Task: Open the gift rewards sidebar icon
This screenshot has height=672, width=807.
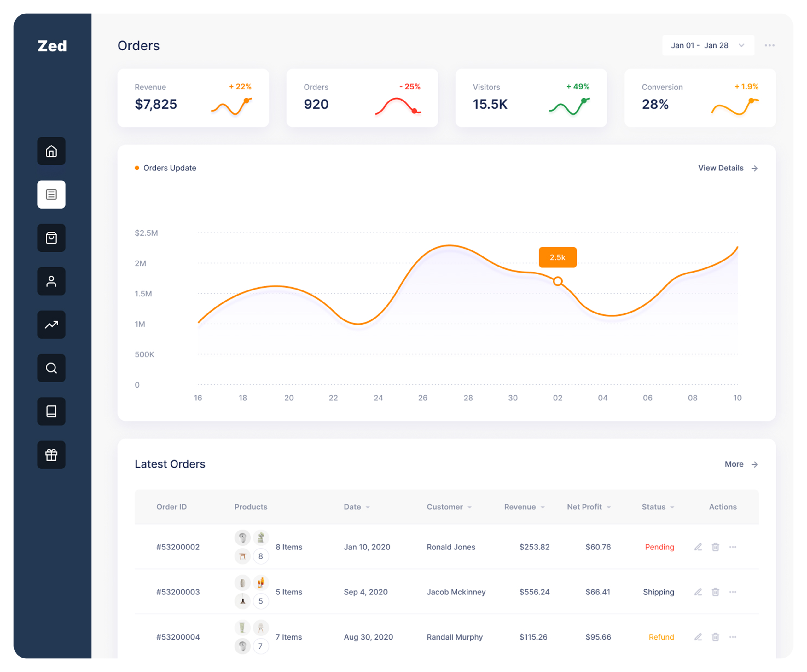Action: [x=51, y=455]
